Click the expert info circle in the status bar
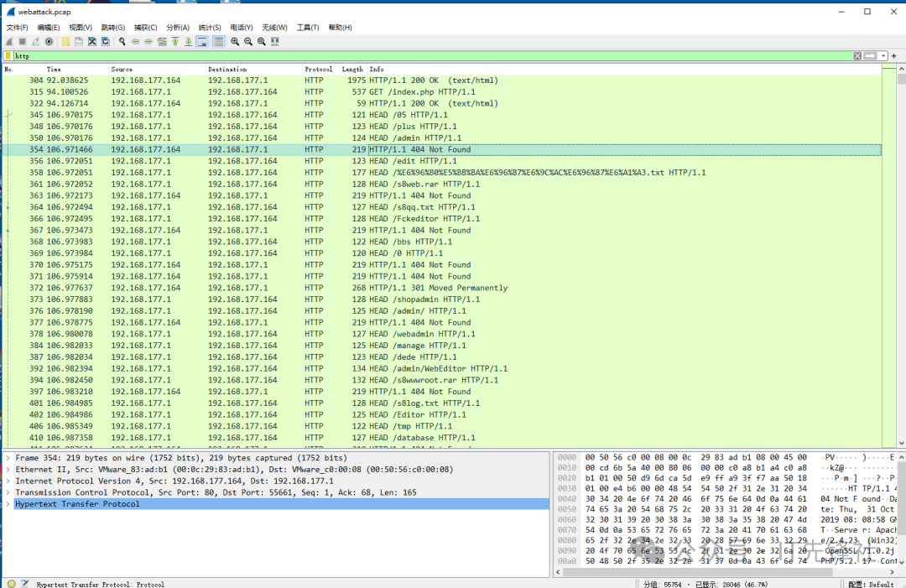906x588 pixels. pos(11,583)
